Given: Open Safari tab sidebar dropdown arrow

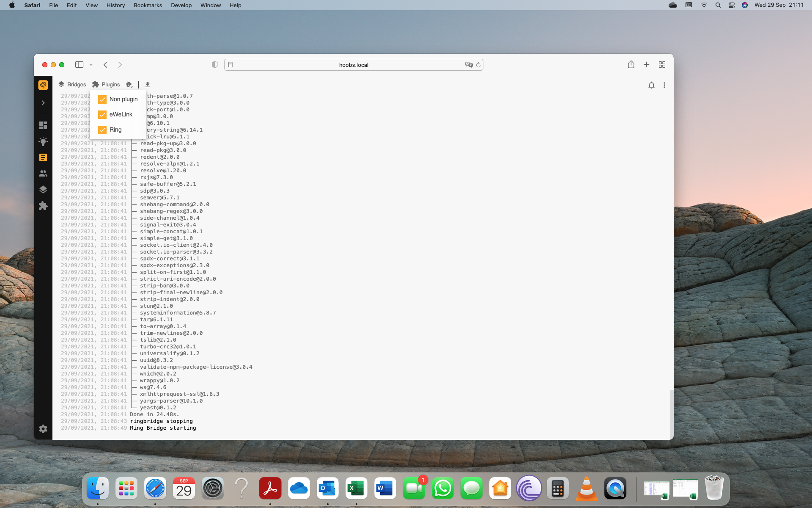Looking at the screenshot, I should 91,64.
